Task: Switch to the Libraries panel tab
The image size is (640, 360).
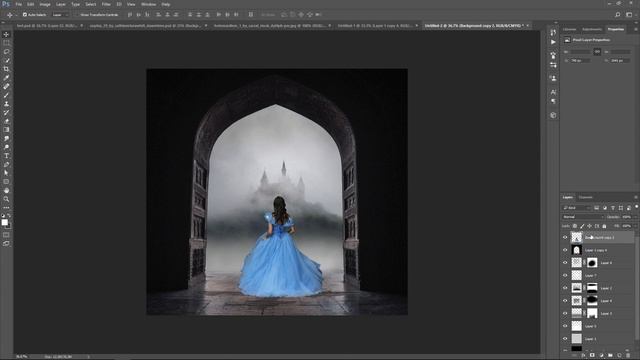Action: 569,29
